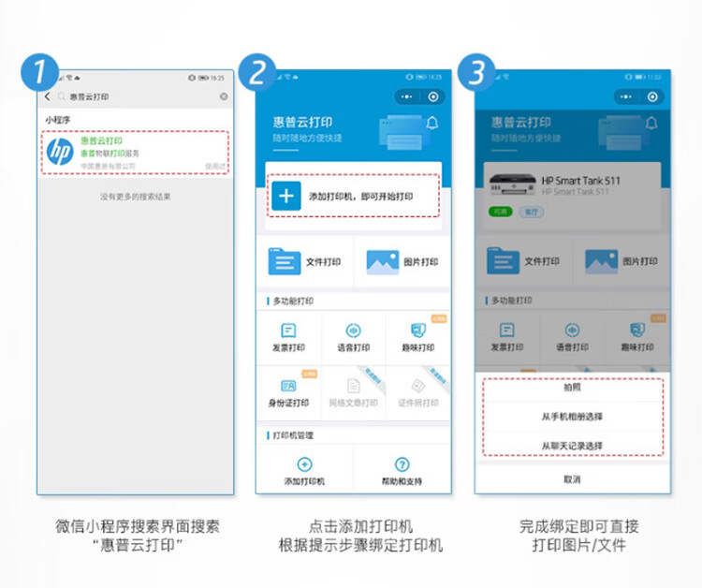Select the HP Smart Tank 511 printer card

click(572, 196)
